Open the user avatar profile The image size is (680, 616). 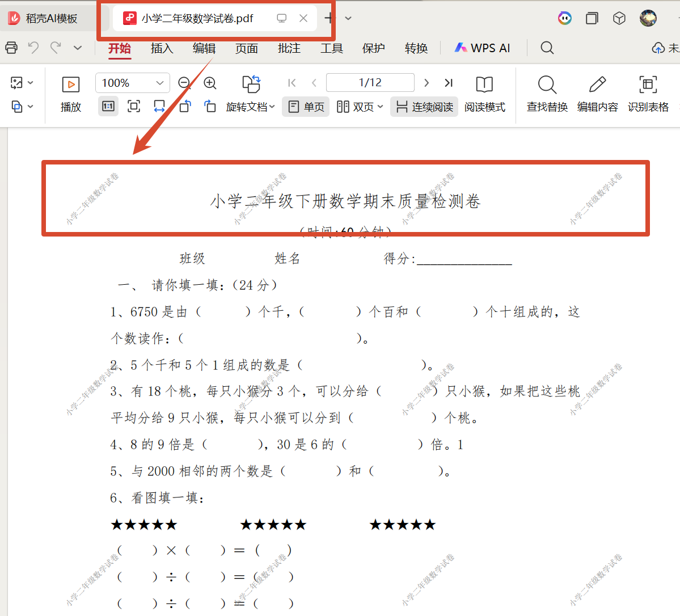click(648, 18)
